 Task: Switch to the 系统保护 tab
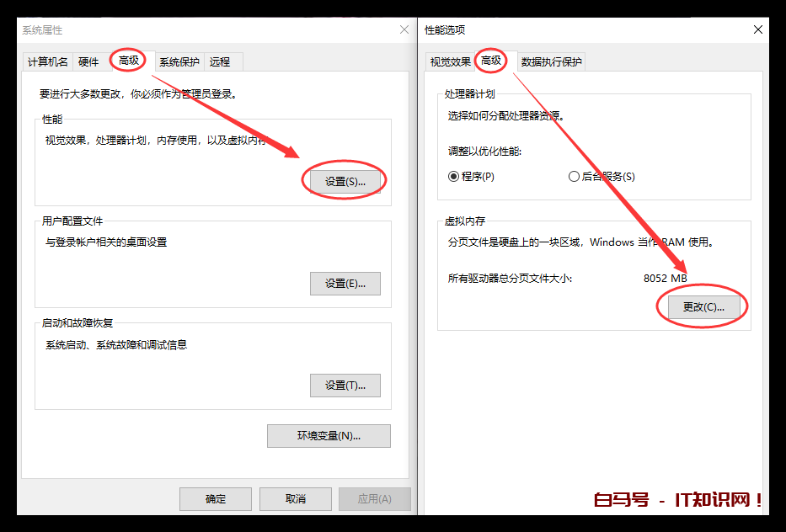click(x=179, y=61)
